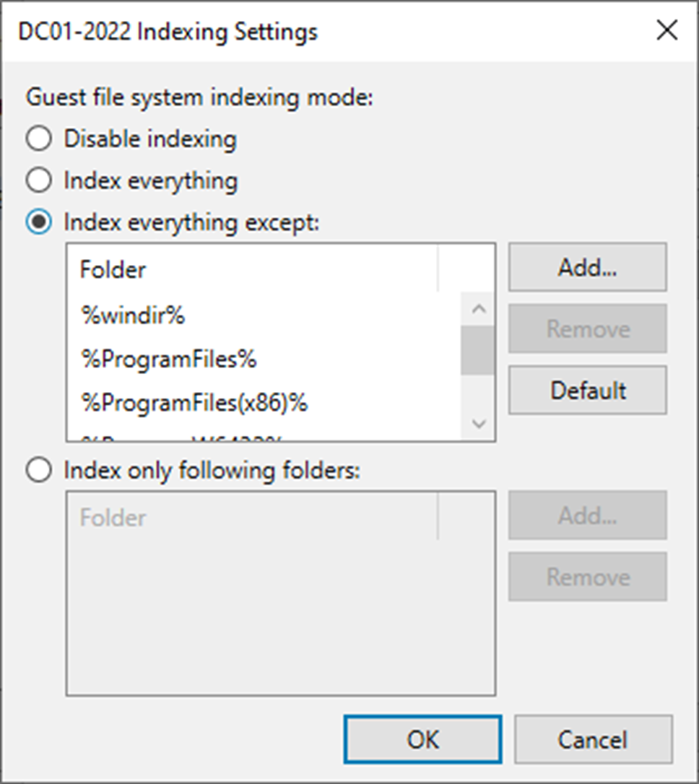699x784 pixels.
Task: Close the DC01-2022 Indexing Settings window
Action: 666,31
